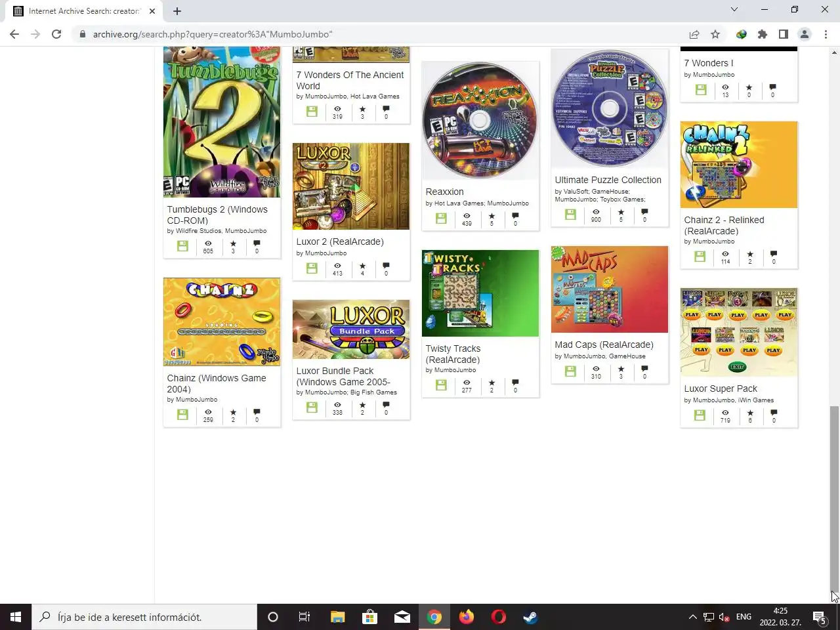Image resolution: width=840 pixels, height=630 pixels.
Task: Click the Windows taskbar search box
Action: pos(144,617)
